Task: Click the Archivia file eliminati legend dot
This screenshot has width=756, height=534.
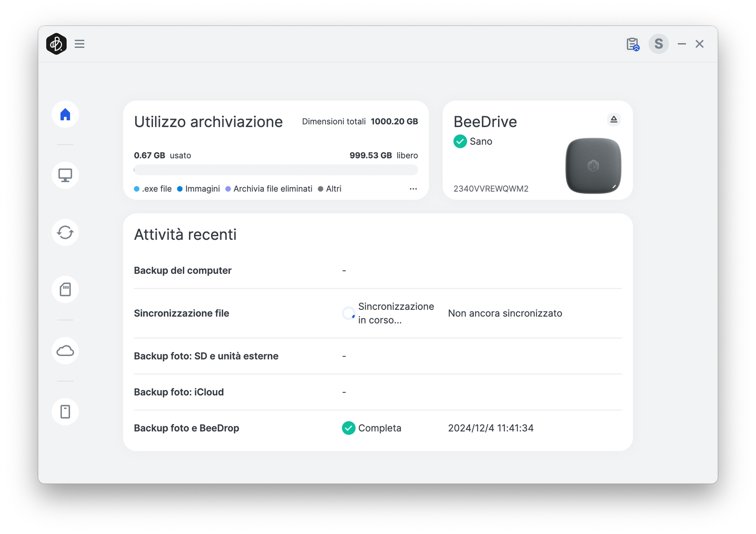Action: 228,189
